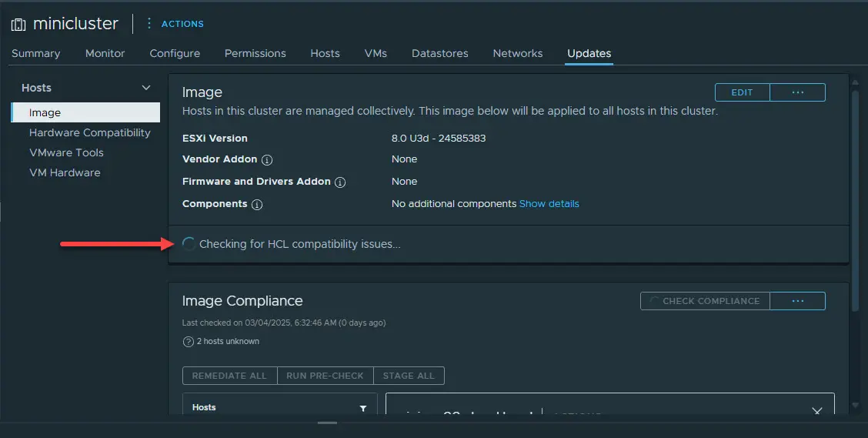Click the Hosts column filter icon
Viewport: 868px width, 438px height.
point(363,408)
